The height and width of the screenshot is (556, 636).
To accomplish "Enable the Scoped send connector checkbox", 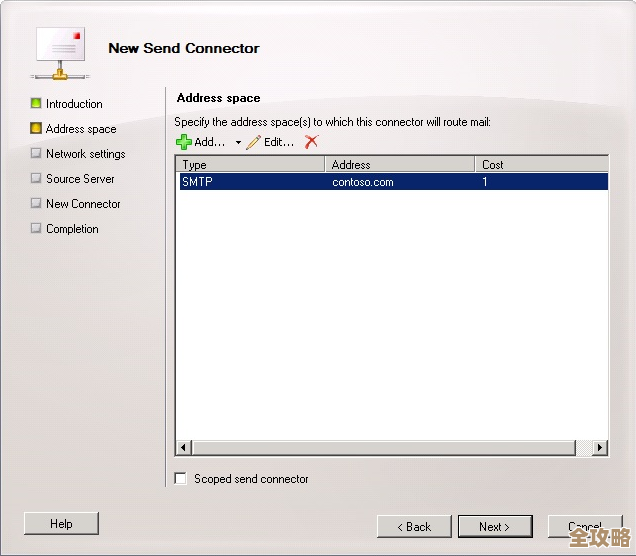I will [x=181, y=479].
